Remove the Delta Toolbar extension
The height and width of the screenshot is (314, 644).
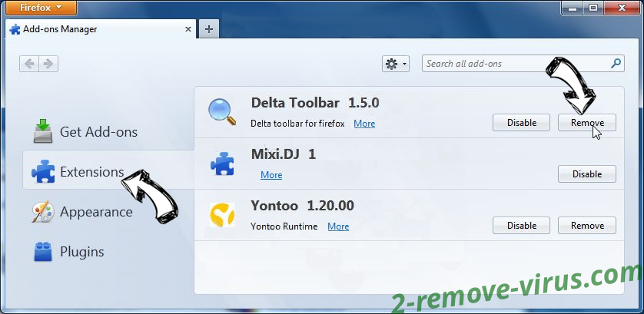coord(587,123)
